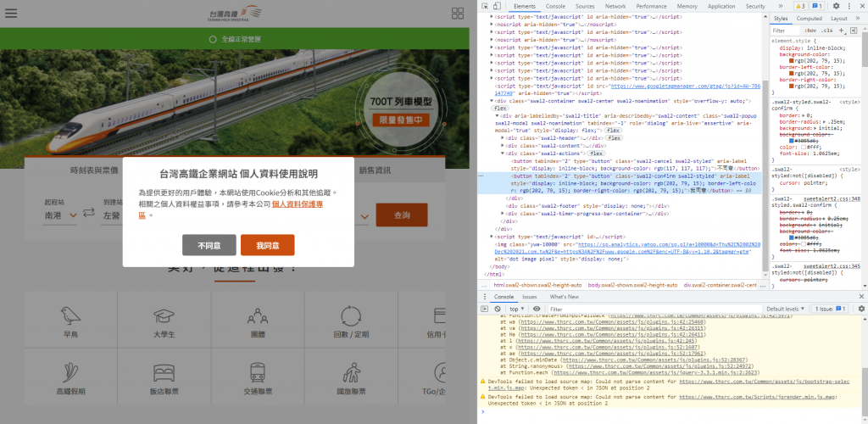Toggle the computed styles sidebar pane
868x424 pixels.
click(853, 31)
